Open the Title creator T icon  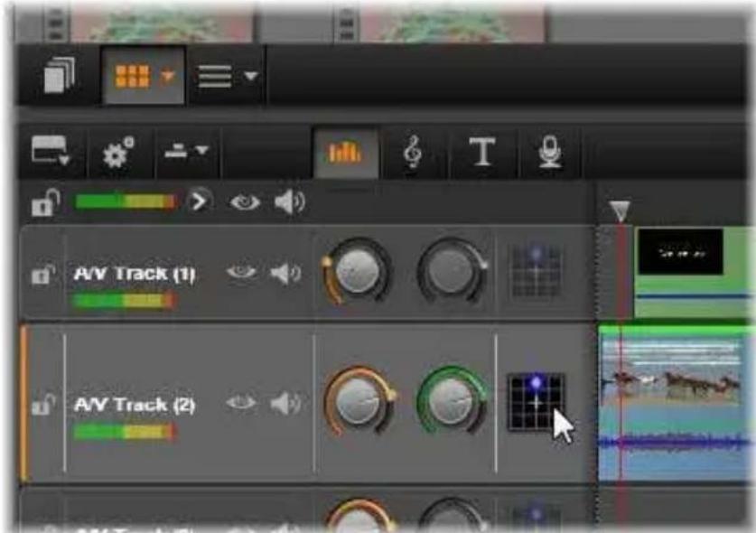pyautogui.click(x=481, y=152)
